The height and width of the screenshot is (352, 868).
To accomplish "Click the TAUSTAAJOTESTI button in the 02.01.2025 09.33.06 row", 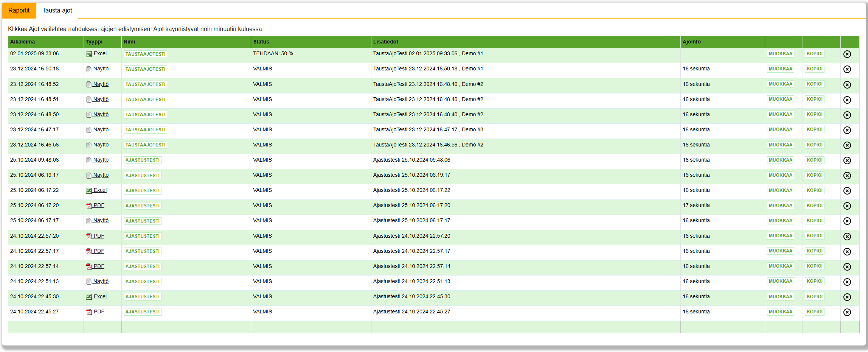I will [145, 54].
